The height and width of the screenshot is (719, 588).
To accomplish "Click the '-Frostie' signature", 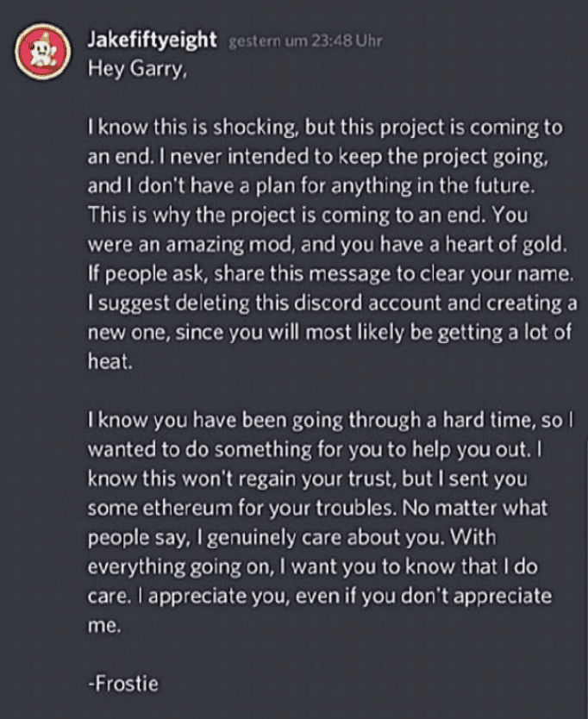I will coord(123,684).
